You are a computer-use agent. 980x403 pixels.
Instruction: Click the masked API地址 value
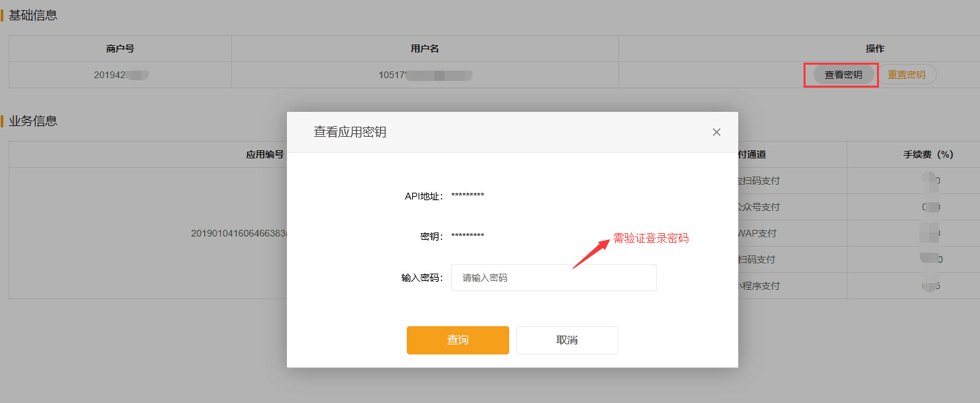[467, 196]
